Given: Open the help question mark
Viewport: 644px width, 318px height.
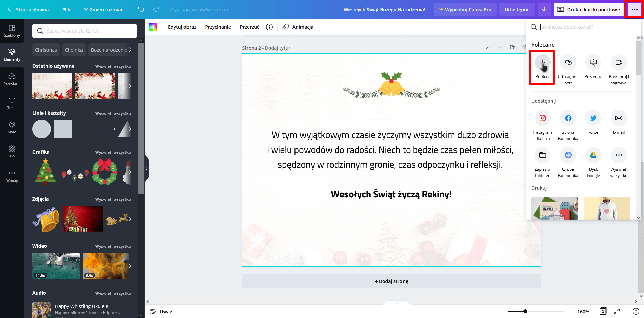Looking at the screenshot, I should pos(636,311).
